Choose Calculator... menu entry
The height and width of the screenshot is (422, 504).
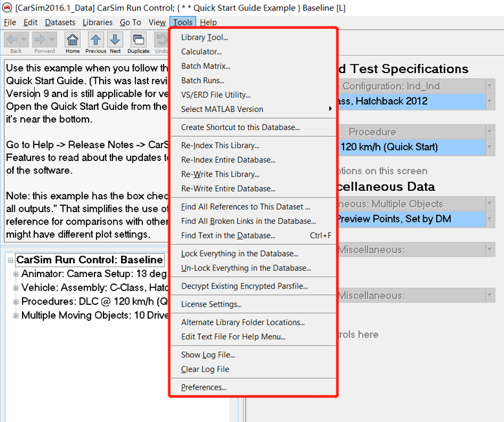click(253, 52)
